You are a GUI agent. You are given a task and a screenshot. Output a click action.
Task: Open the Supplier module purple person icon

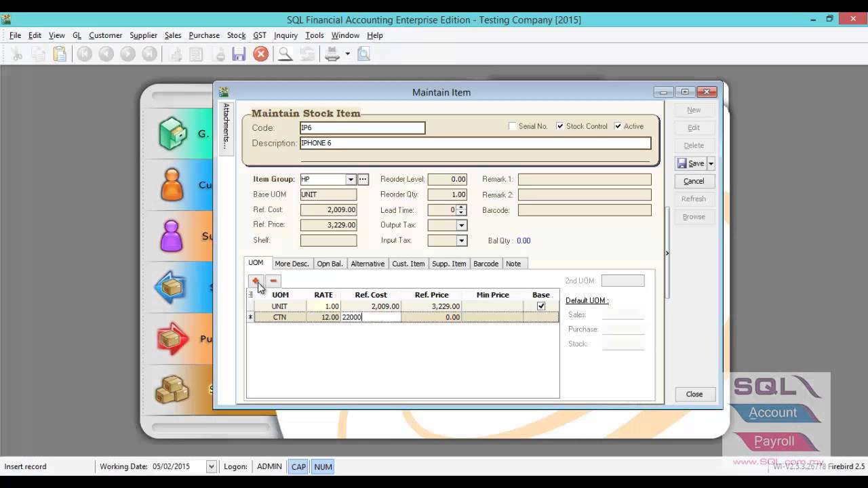click(x=172, y=236)
